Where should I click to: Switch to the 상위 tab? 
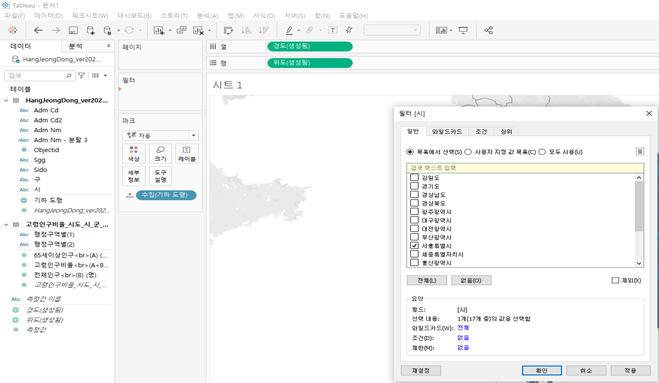click(506, 132)
